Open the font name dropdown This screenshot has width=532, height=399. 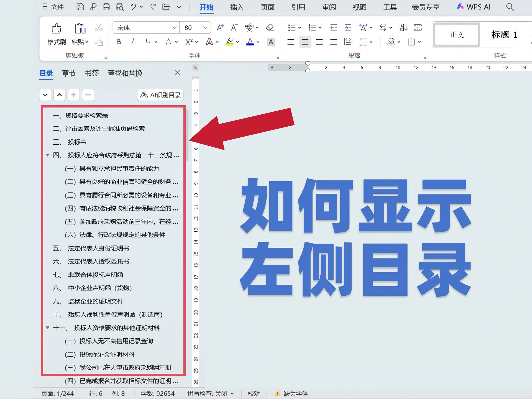174,27
